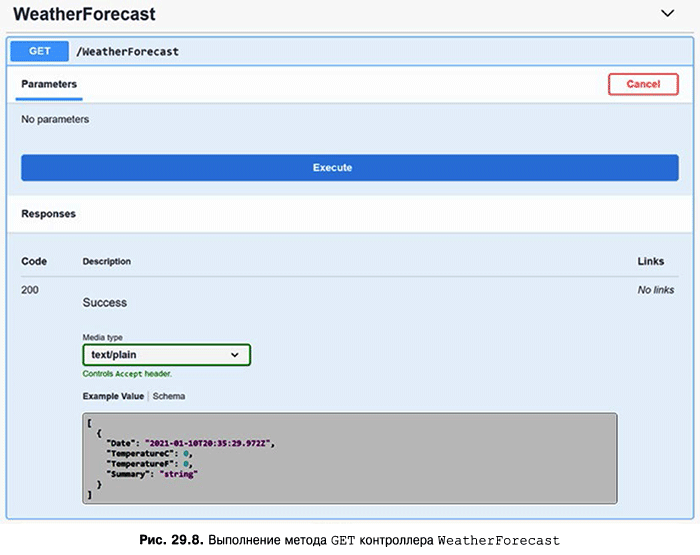Click the "No parameters" message
The image size is (700, 555).
[x=55, y=119]
